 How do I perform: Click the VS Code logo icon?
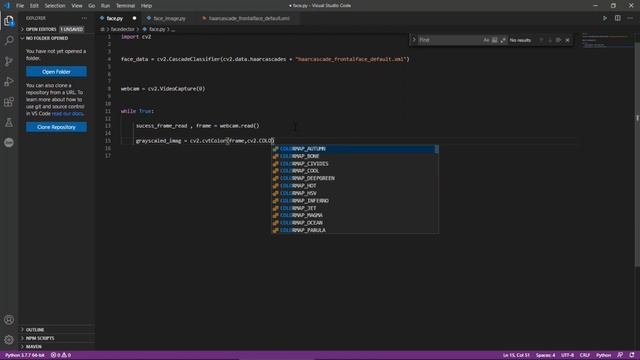coord(7,6)
